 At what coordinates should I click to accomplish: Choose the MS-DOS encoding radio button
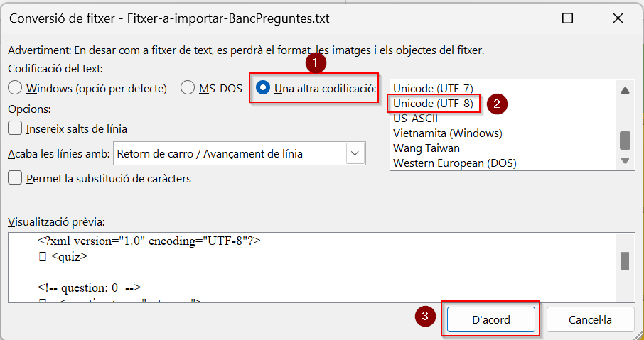188,88
